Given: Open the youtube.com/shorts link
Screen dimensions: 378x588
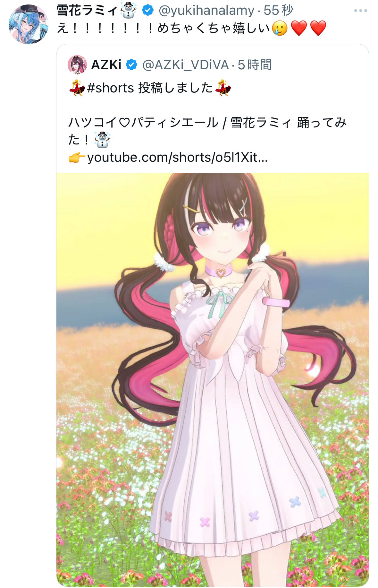Looking at the screenshot, I should tap(177, 157).
